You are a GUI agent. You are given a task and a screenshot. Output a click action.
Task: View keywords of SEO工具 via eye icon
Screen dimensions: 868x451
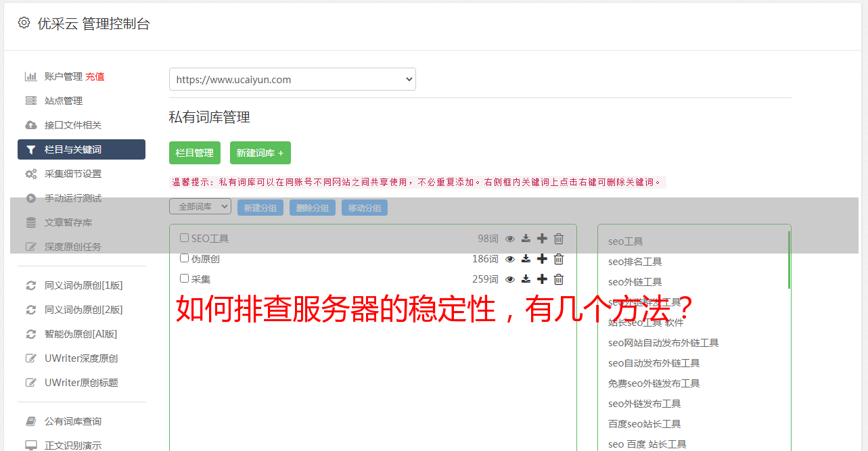[x=510, y=239]
